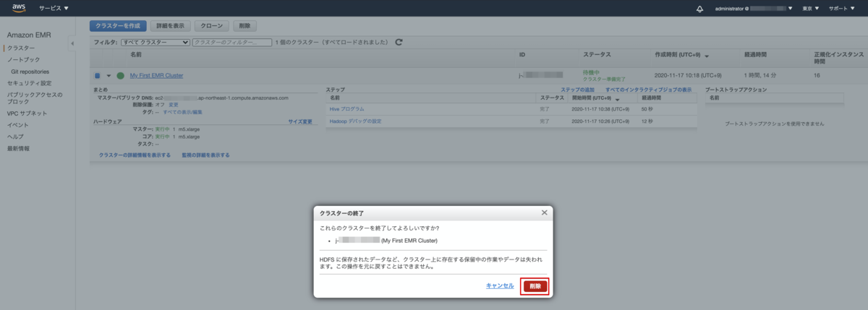Open the AWS logo home link
Image resolution: width=868 pixels, height=310 pixels.
[19, 8]
